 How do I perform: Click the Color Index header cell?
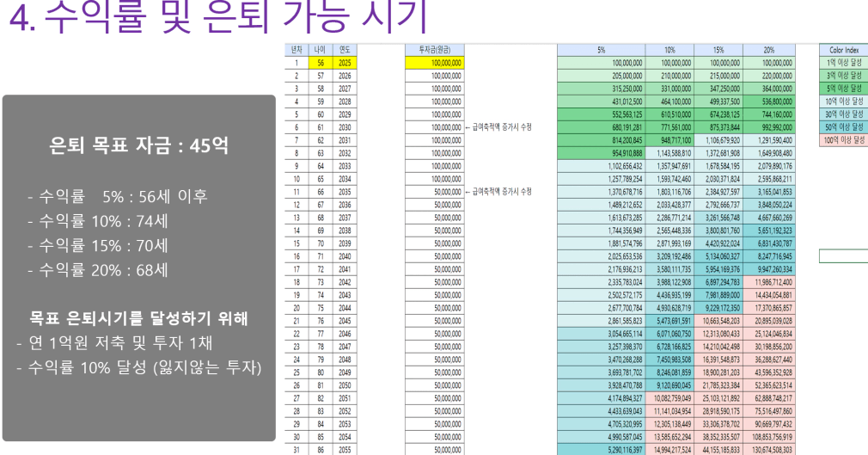click(x=844, y=50)
